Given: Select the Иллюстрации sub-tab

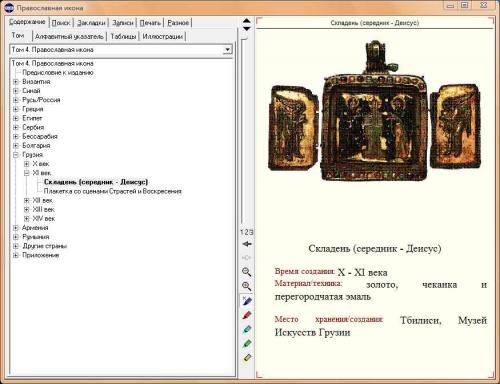Looking at the screenshot, I should [162, 36].
